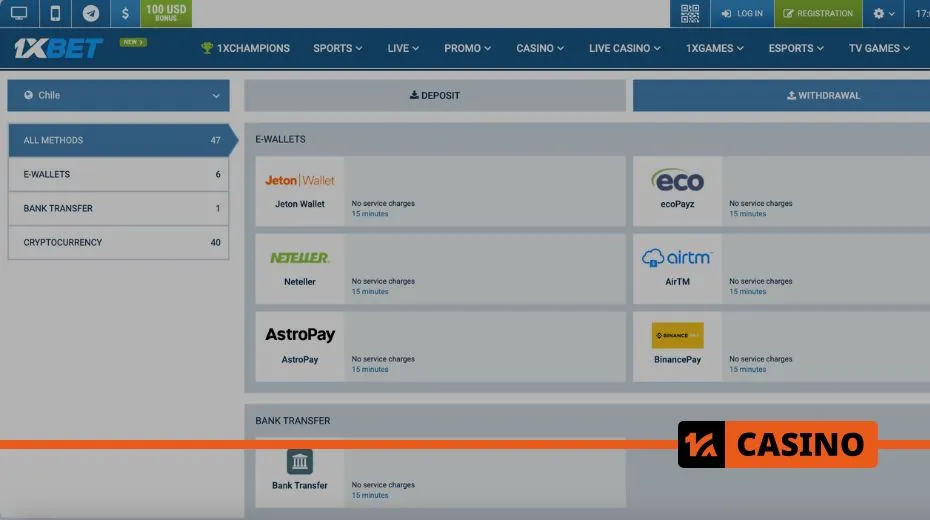930x520 pixels.
Task: Choose the Neteller logo
Action: click(300, 258)
